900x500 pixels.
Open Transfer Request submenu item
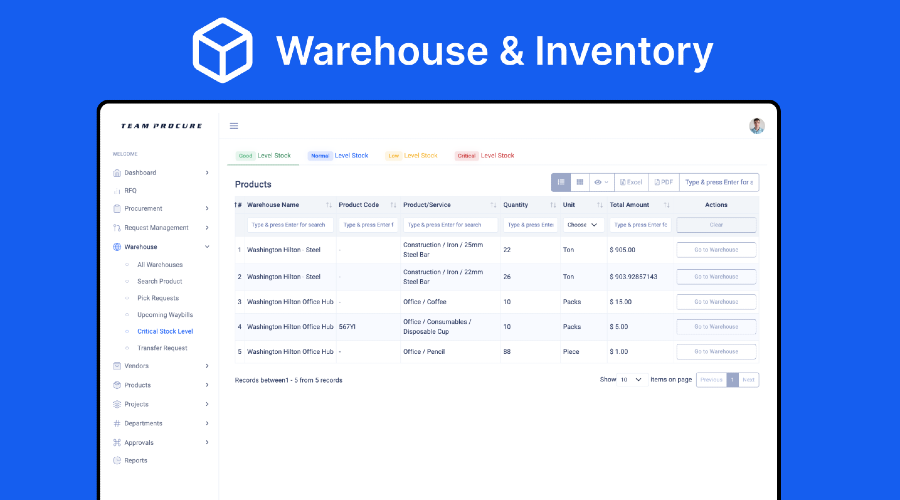point(162,348)
